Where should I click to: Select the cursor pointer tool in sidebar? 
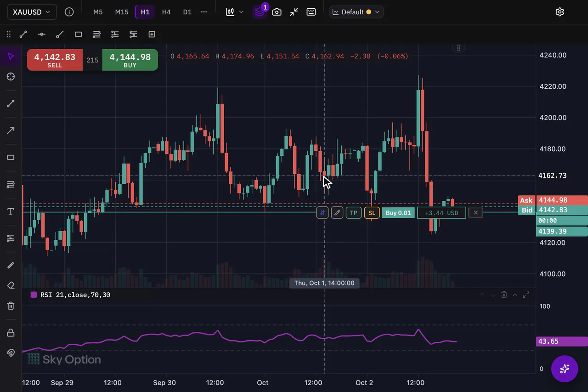click(11, 56)
